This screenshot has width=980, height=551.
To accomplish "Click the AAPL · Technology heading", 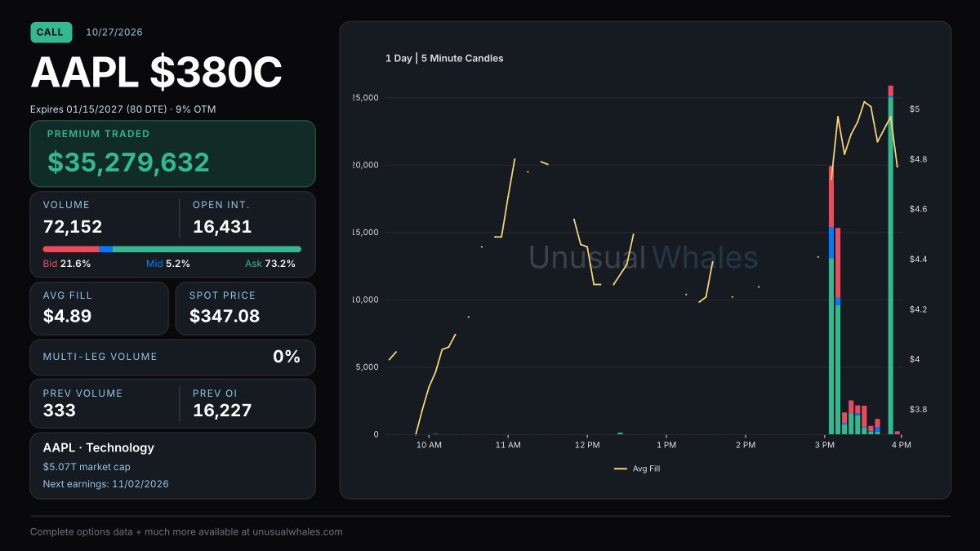I will click(98, 447).
